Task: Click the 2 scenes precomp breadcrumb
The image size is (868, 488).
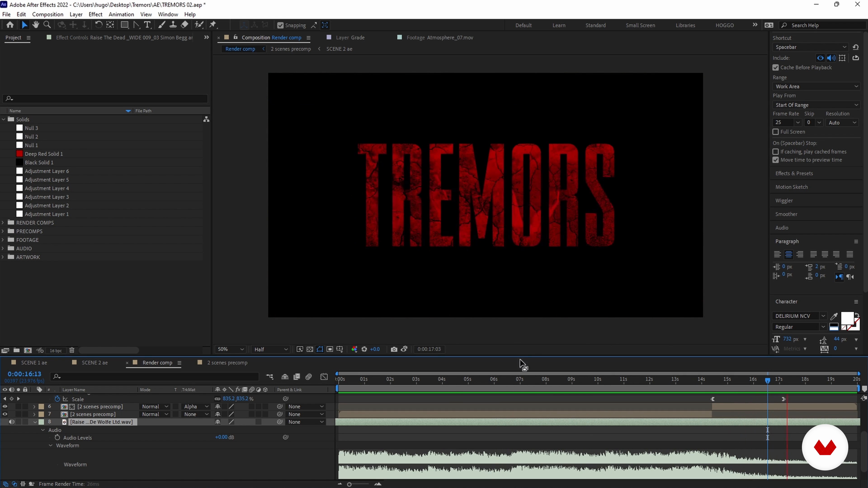Action: click(290, 49)
